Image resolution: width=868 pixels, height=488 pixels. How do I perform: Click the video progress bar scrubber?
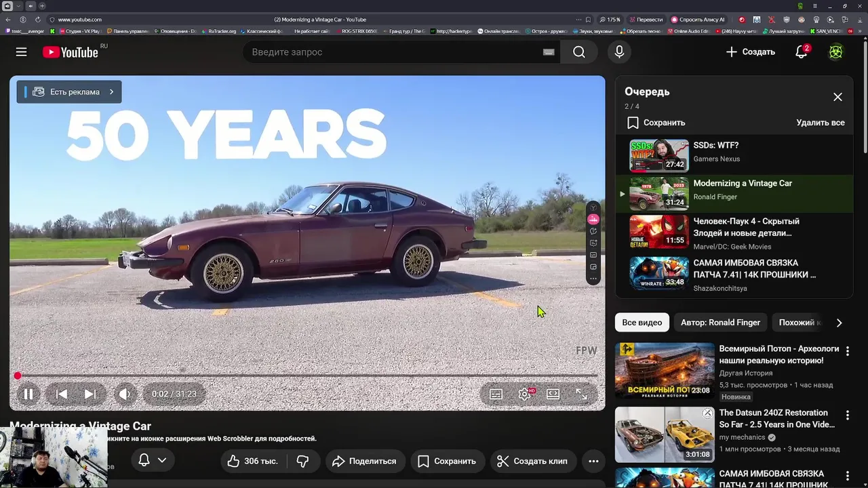(x=18, y=375)
